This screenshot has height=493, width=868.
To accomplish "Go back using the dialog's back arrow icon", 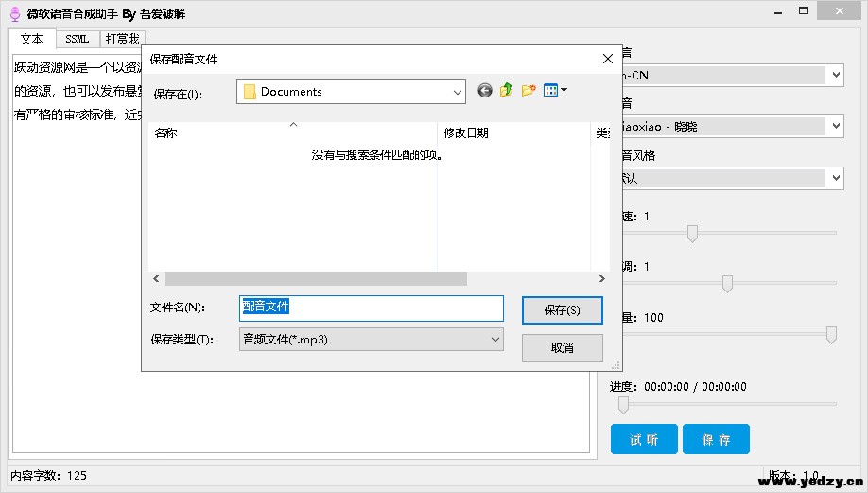I will (485, 90).
